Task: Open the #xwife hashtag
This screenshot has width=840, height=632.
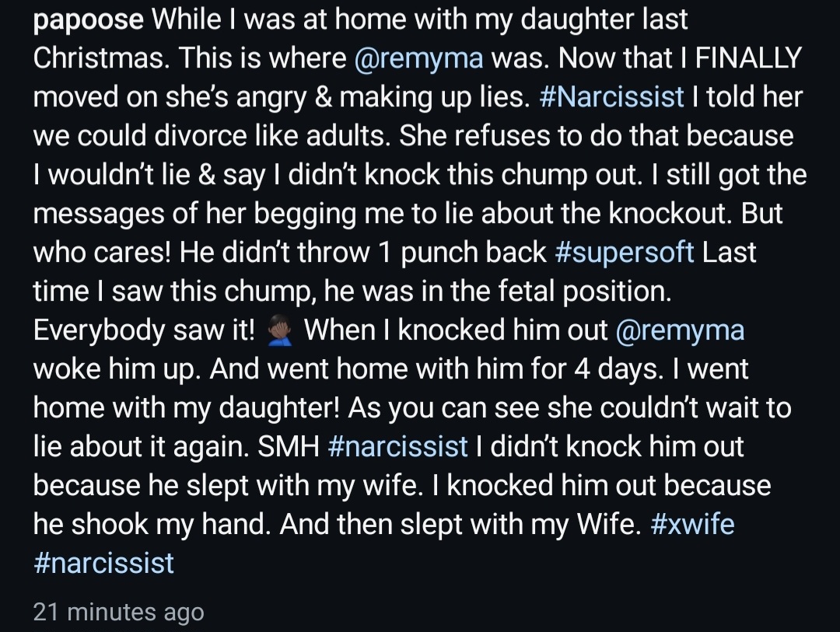Action: tap(692, 524)
